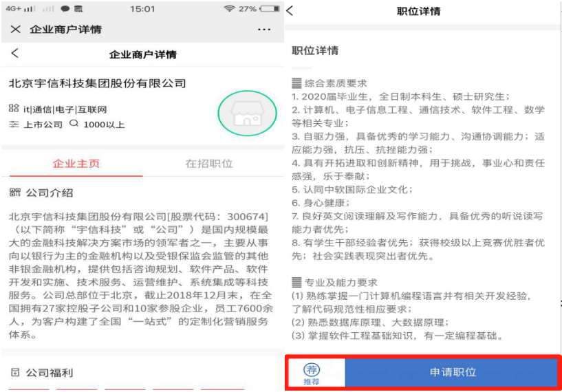
Task: Click the line 5. 认同中软国际企业文化
Action: [x=352, y=189]
